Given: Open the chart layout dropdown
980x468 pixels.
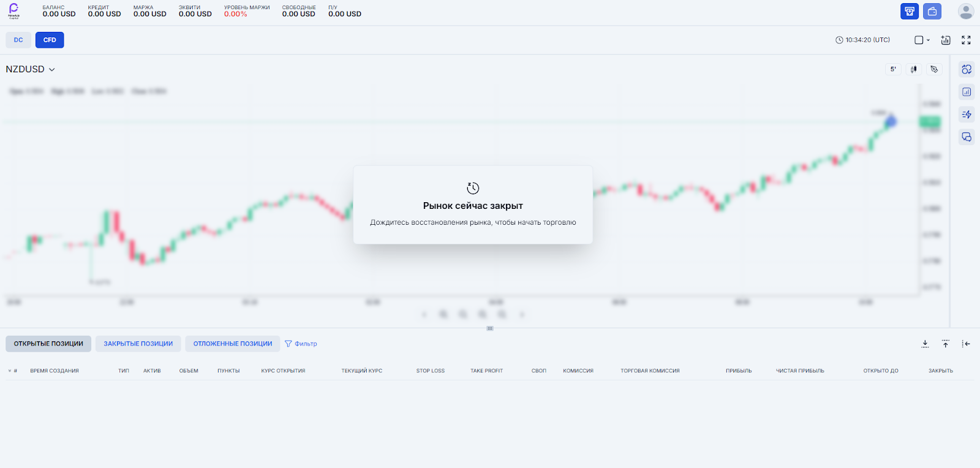Looking at the screenshot, I should (x=922, y=40).
